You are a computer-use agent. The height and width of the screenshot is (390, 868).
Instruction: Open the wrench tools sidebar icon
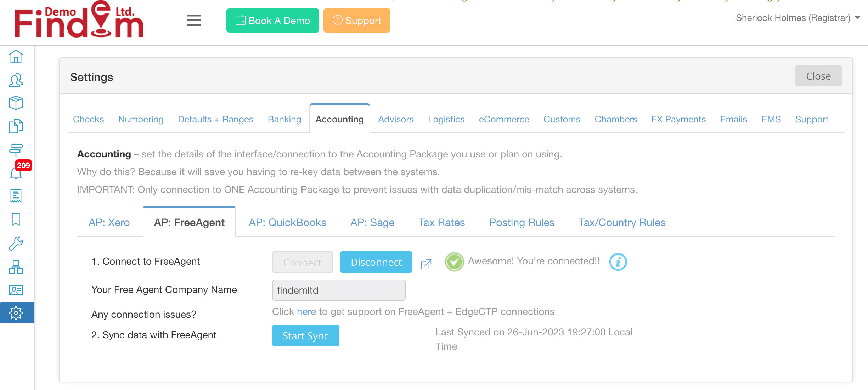point(16,243)
